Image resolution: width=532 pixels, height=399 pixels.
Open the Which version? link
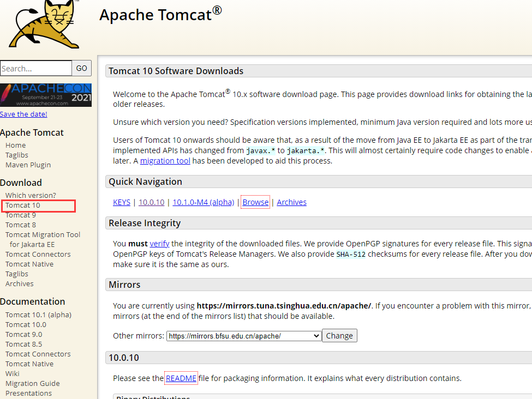point(31,195)
